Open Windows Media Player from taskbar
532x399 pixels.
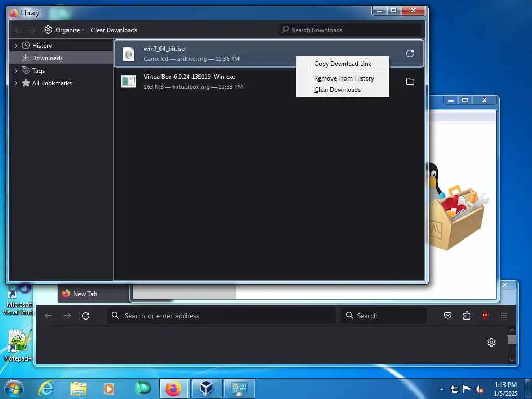coord(110,389)
